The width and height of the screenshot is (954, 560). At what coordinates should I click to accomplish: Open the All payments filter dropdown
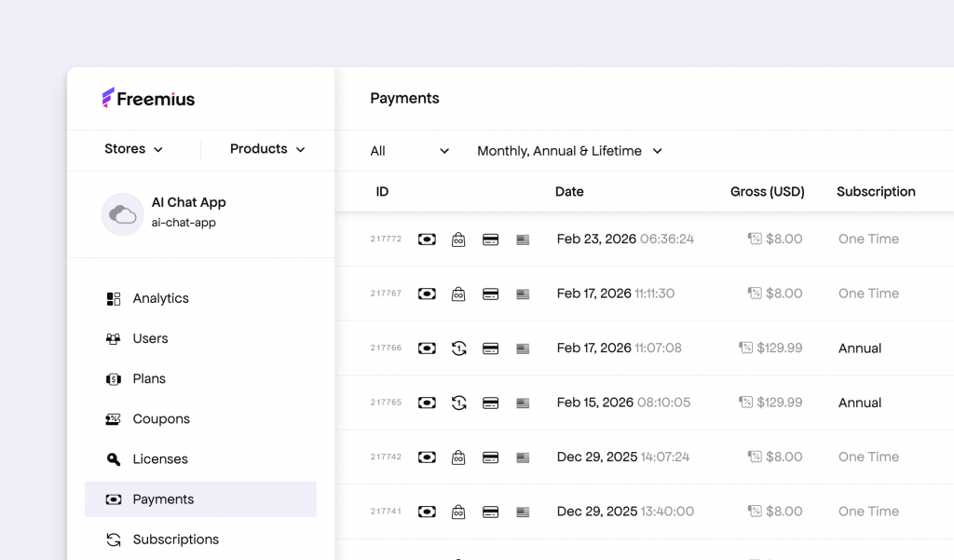(x=410, y=150)
